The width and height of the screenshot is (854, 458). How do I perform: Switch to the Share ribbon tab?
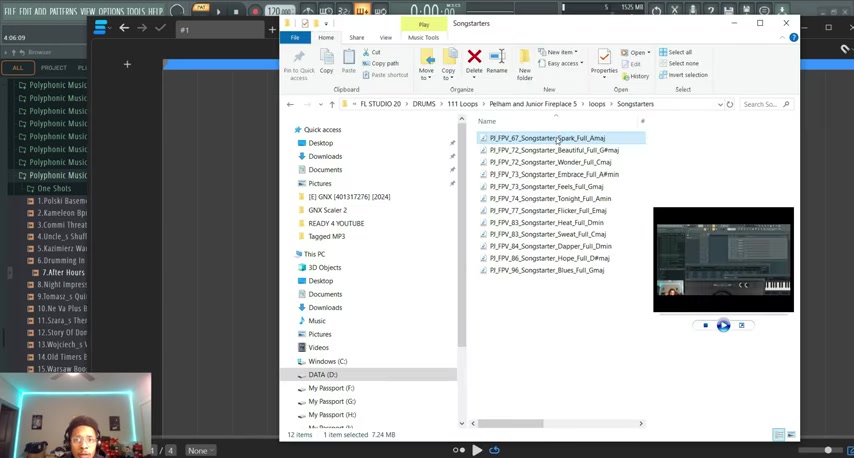(357, 38)
